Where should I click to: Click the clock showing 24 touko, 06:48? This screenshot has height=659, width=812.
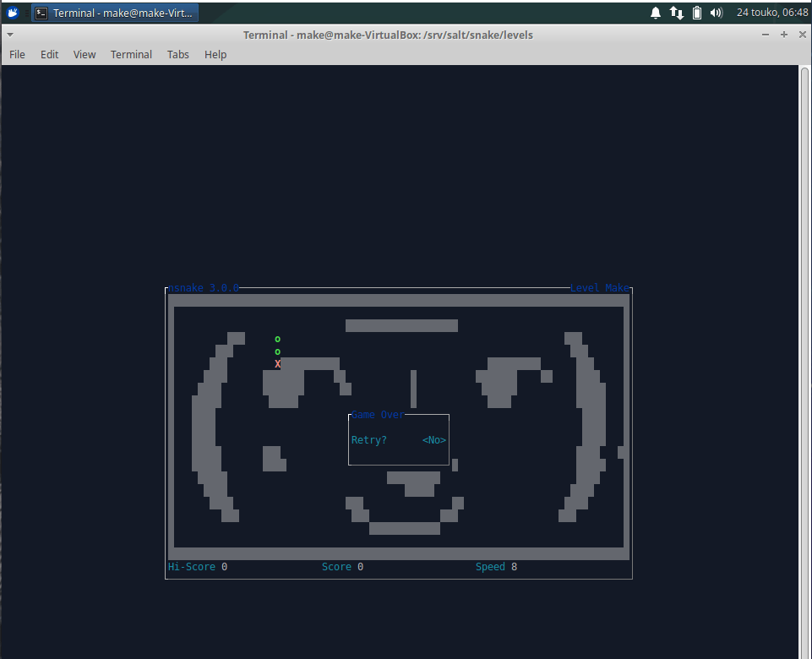771,13
